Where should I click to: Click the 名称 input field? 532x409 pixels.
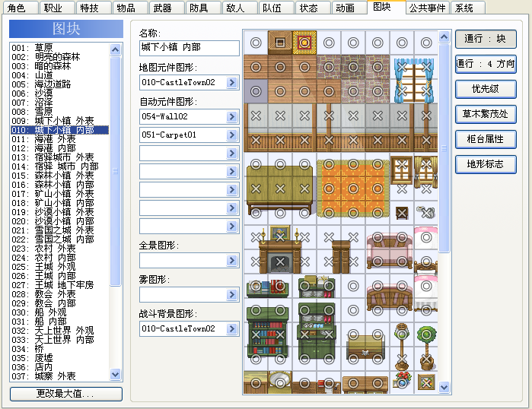point(190,48)
